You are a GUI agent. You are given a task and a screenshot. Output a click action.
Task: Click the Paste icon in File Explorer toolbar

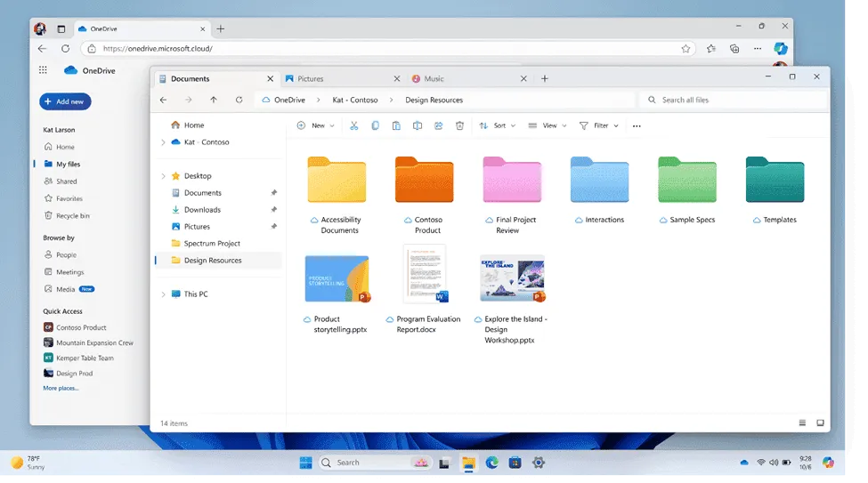[x=396, y=125]
